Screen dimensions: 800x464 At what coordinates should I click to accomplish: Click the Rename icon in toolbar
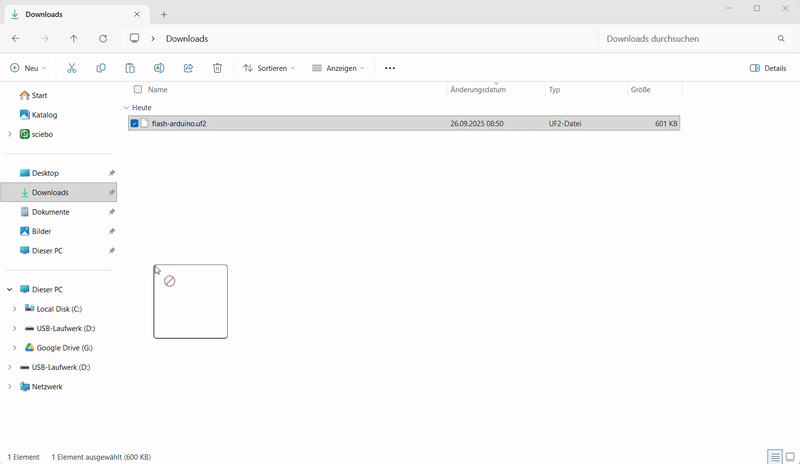(x=159, y=68)
